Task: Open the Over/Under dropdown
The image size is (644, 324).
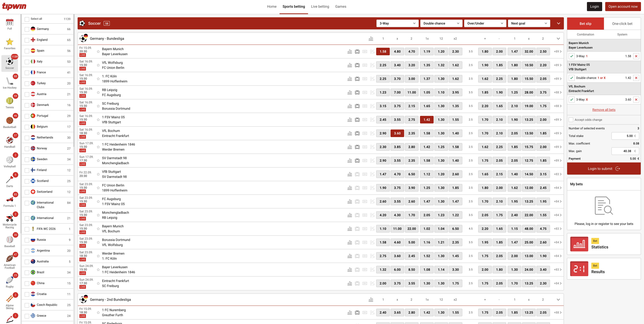Action: point(485,23)
